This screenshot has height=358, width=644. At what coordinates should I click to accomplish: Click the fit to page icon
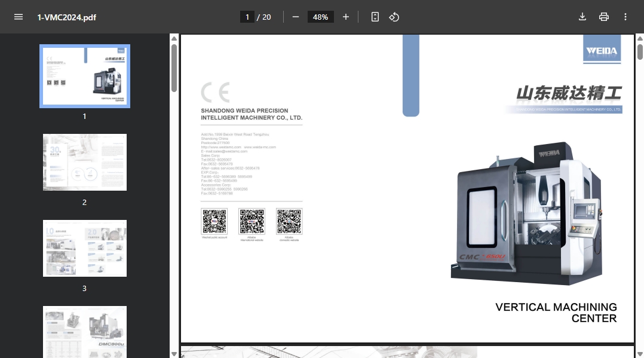click(x=375, y=17)
